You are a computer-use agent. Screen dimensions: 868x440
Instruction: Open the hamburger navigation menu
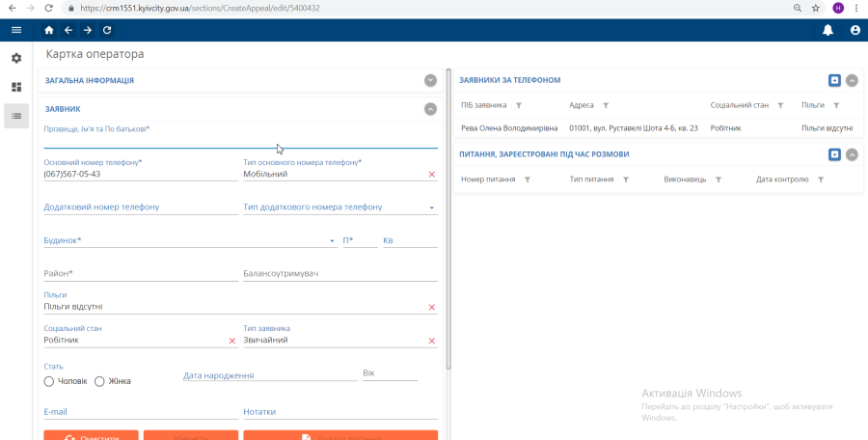click(15, 30)
